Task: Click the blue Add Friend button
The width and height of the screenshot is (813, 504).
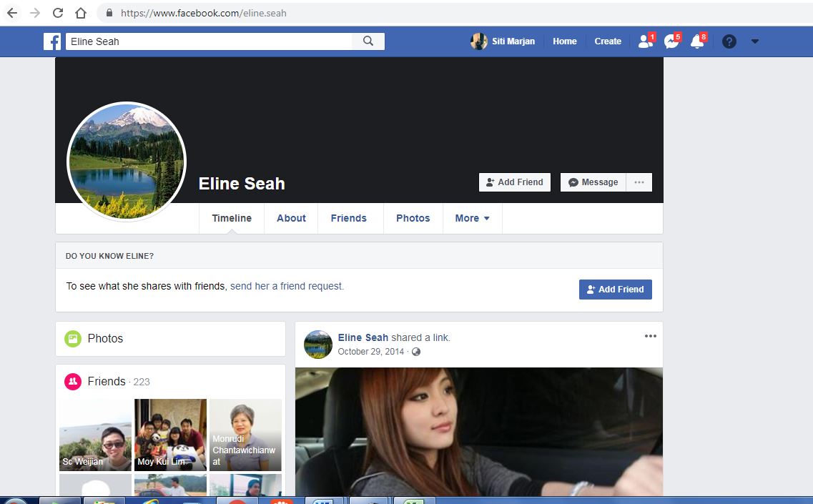Action: pyautogui.click(x=616, y=290)
